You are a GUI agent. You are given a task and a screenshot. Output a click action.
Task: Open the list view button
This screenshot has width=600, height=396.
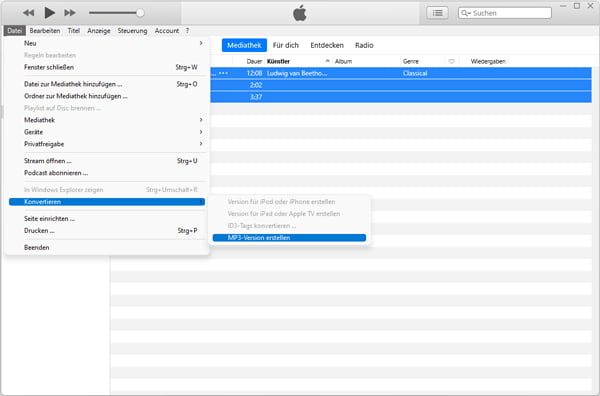tap(437, 13)
